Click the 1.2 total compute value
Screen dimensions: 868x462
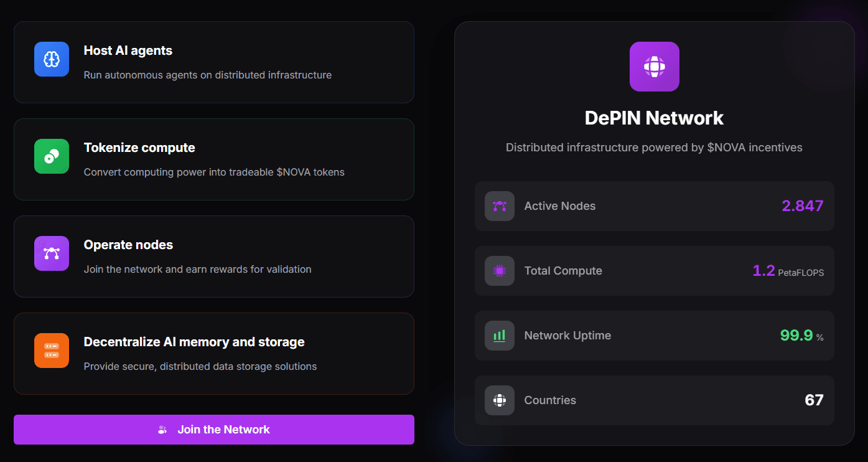(763, 271)
